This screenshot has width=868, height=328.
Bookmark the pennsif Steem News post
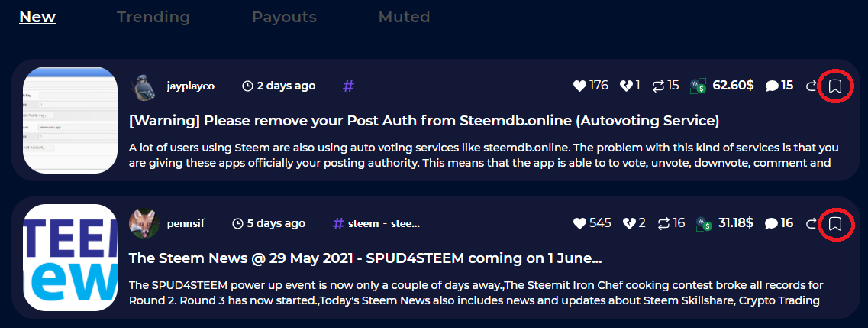coord(835,224)
